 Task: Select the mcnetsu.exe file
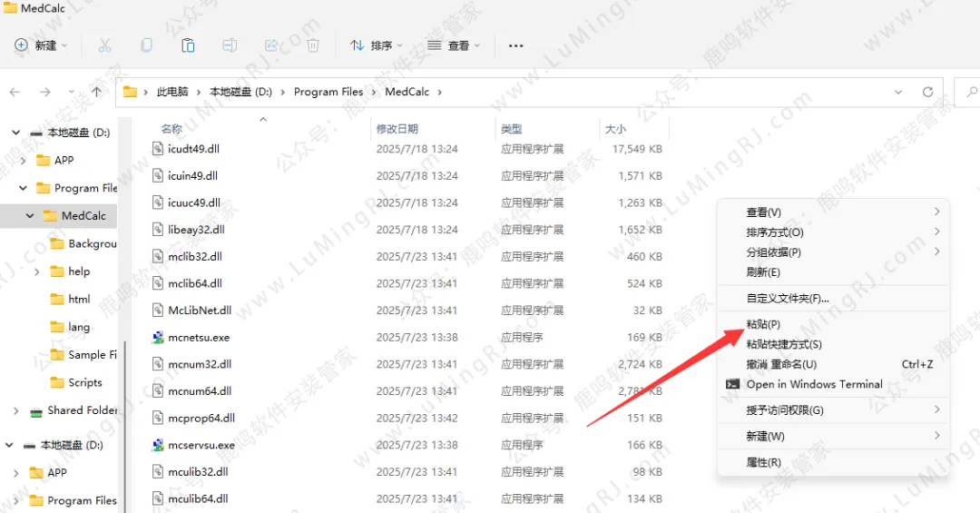tap(199, 337)
